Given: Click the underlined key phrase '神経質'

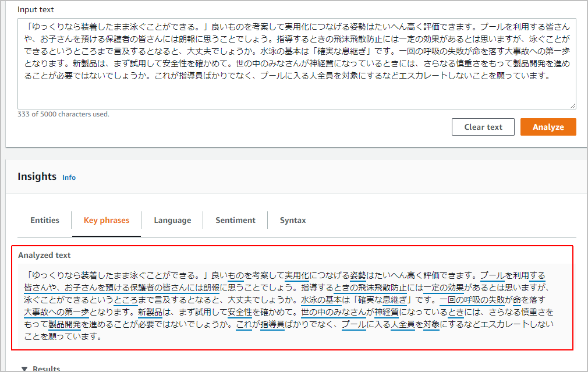Looking at the screenshot, I should point(386,312).
